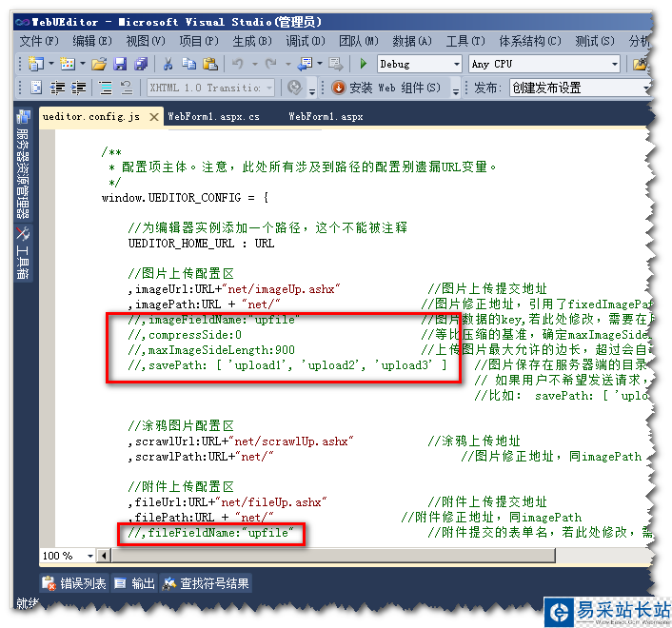Save the current file with the floppy icon
Image resolution: width=672 pixels, height=628 pixels.
click(120, 65)
